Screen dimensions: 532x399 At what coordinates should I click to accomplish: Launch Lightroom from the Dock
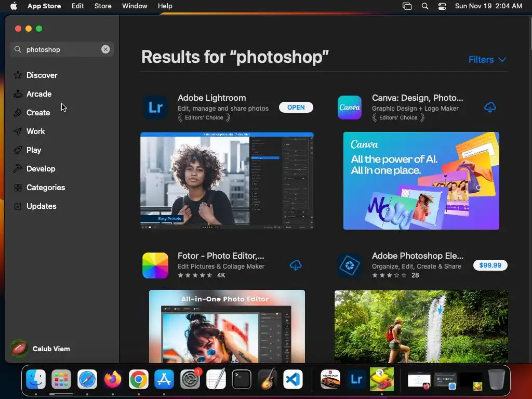click(x=356, y=379)
